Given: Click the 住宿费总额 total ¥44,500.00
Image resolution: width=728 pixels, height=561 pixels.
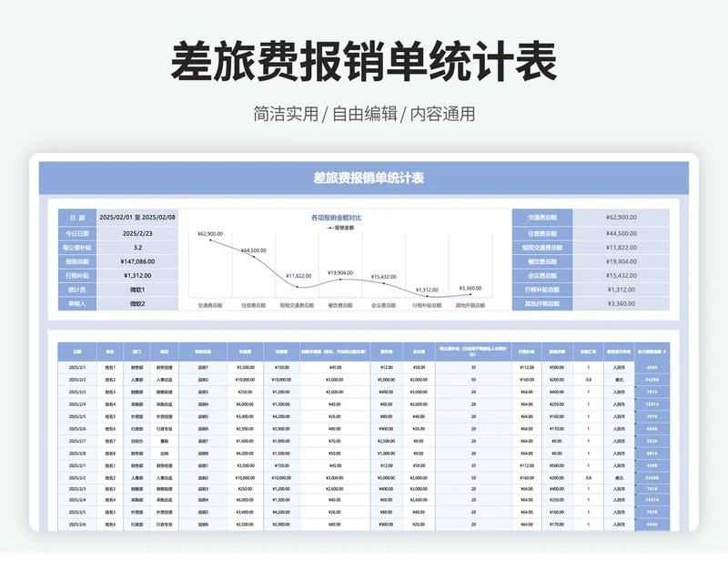Looking at the screenshot, I should [x=622, y=232].
